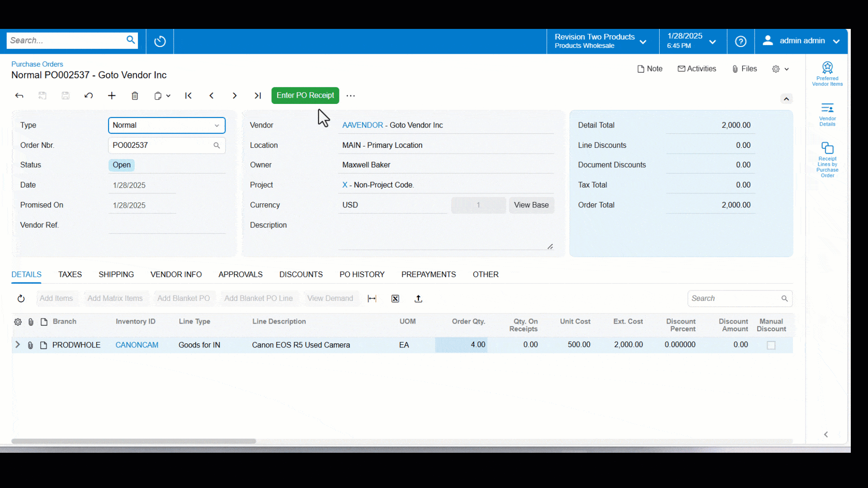
Task: Click the Save and Close toolbar icon
Action: tap(42, 96)
